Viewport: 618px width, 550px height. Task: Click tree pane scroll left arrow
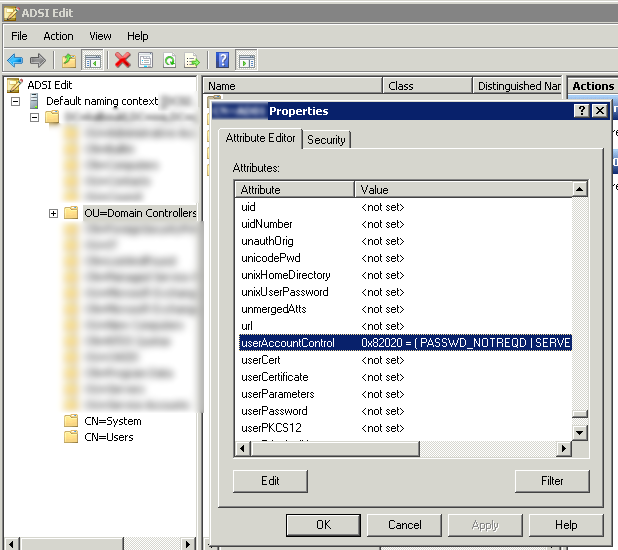click(x=11, y=544)
